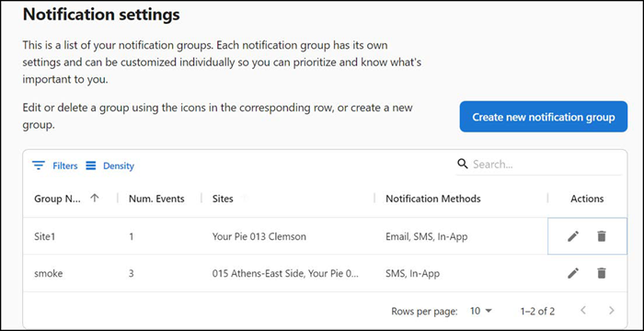
Task: Sort by Notification Methods column header
Action: (x=433, y=199)
